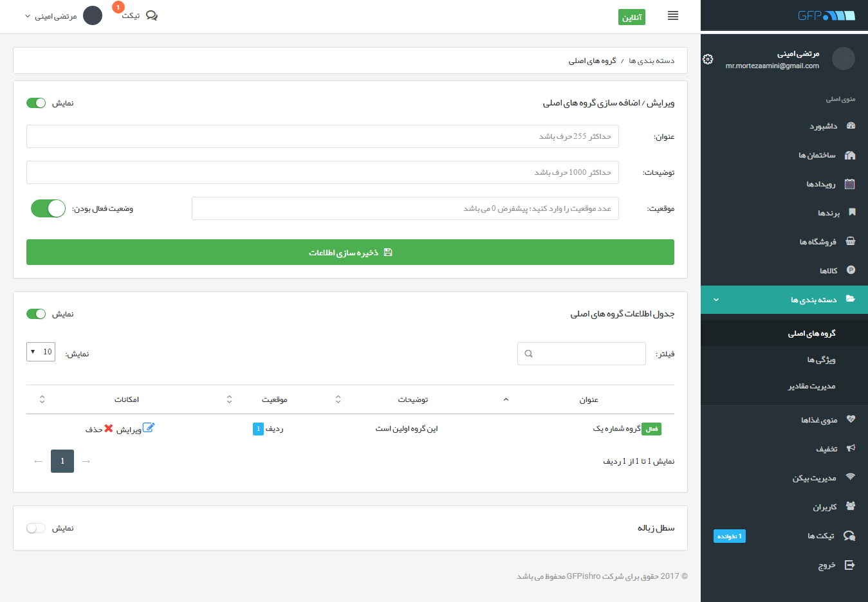868x602 pixels.
Task: Collapse the categories menu chevron
Action: pos(716,300)
